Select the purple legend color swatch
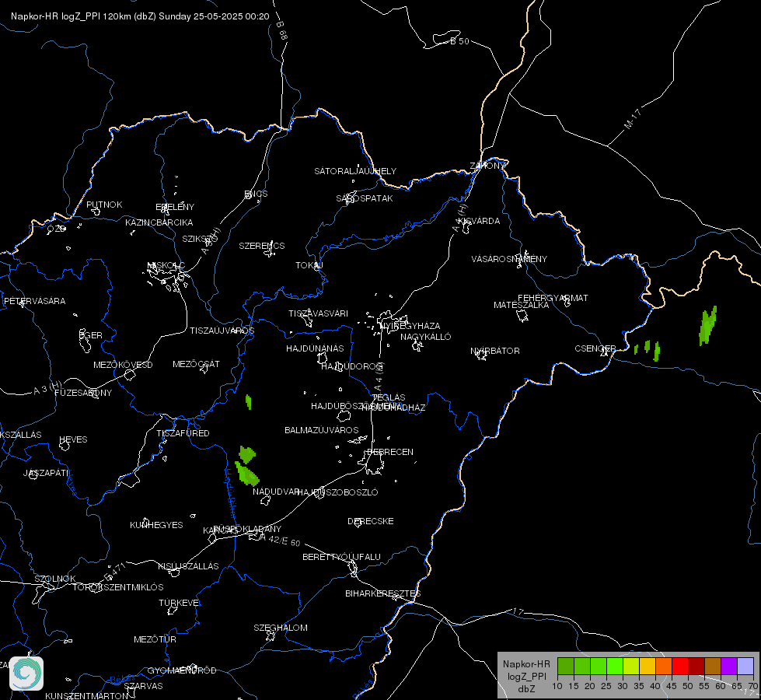 729,666
